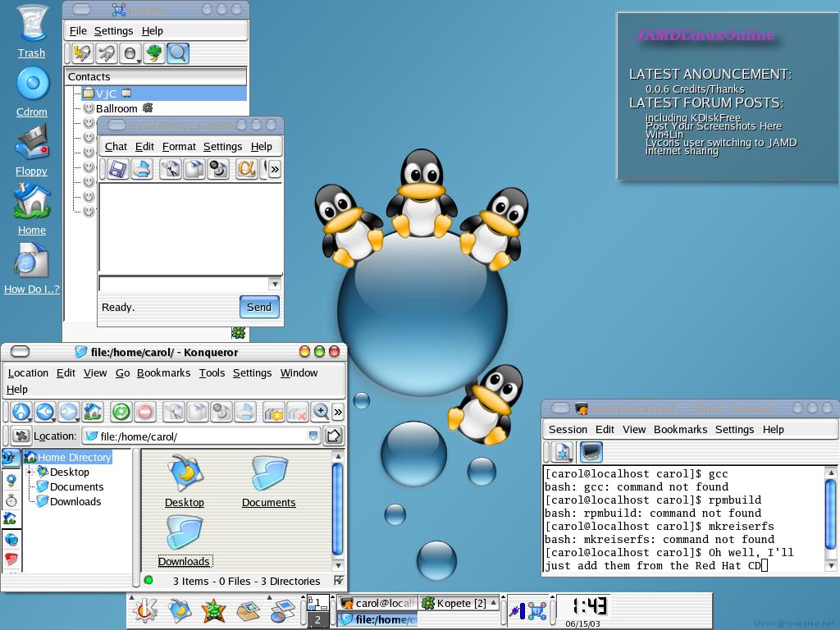Screen dimensions: 840x630
Task: Click the Zoom In magnifier in Konqueror
Action: click(x=321, y=412)
